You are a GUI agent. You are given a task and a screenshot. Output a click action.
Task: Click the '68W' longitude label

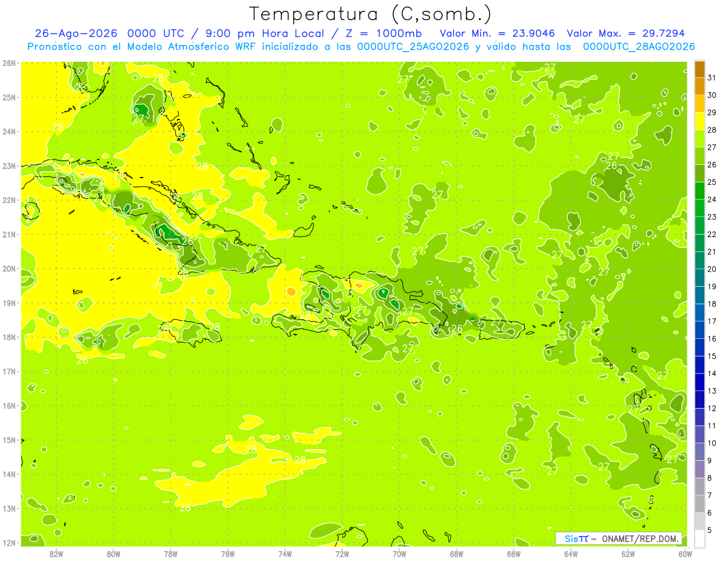click(456, 554)
